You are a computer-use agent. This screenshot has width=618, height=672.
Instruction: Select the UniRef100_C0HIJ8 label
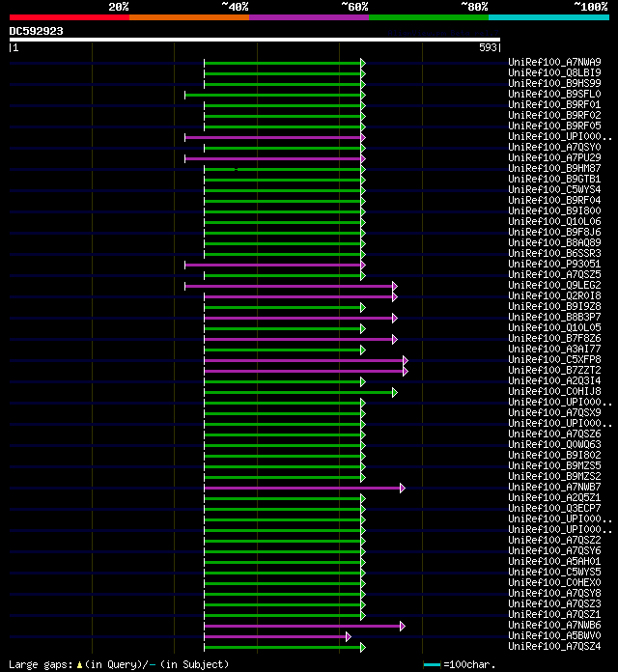coord(554,391)
